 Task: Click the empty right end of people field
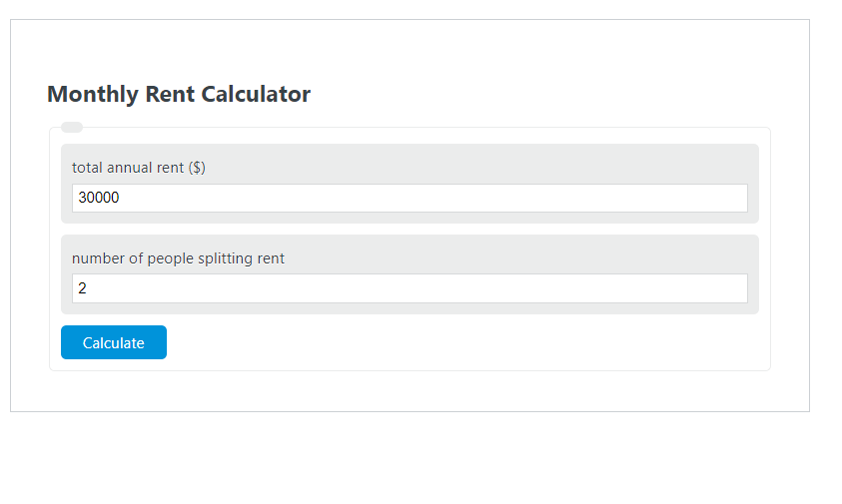tap(699, 288)
